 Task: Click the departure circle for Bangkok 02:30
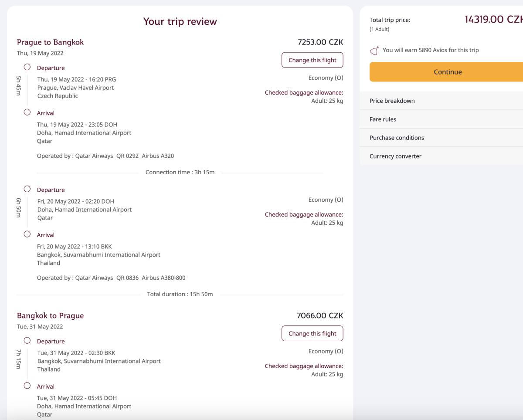pyautogui.click(x=27, y=341)
